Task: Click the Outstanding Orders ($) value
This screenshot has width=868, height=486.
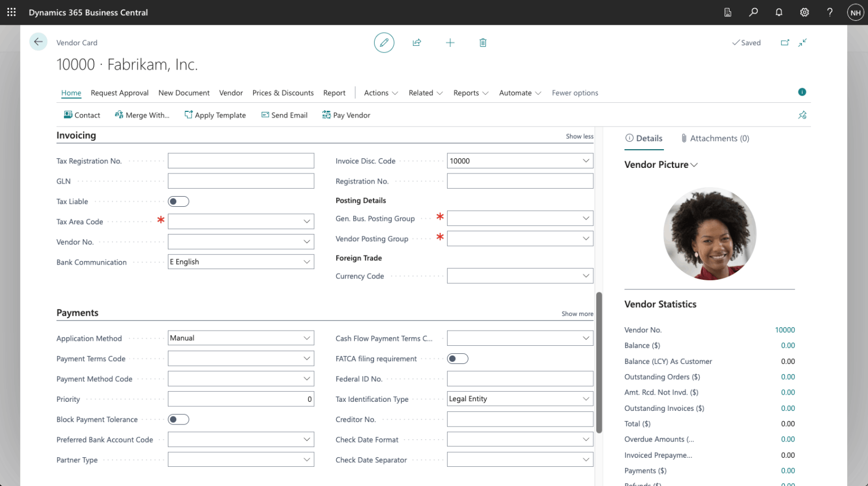Action: point(788,377)
